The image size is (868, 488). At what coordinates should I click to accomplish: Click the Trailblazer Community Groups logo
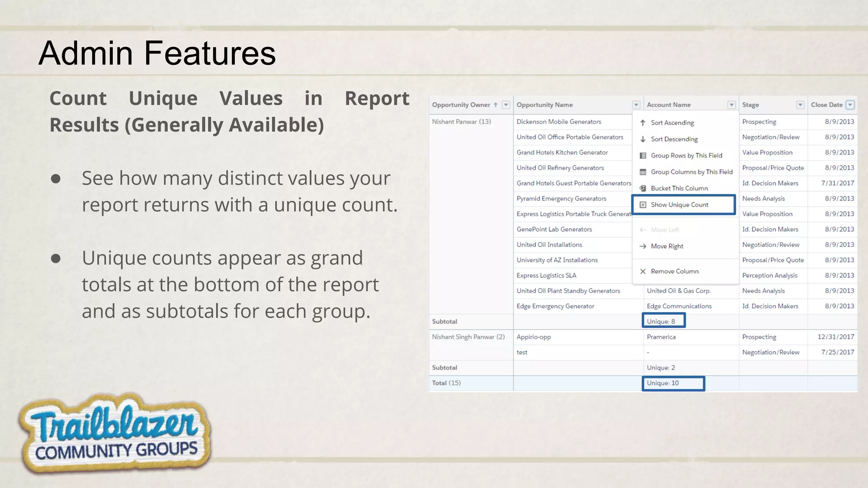point(114,433)
